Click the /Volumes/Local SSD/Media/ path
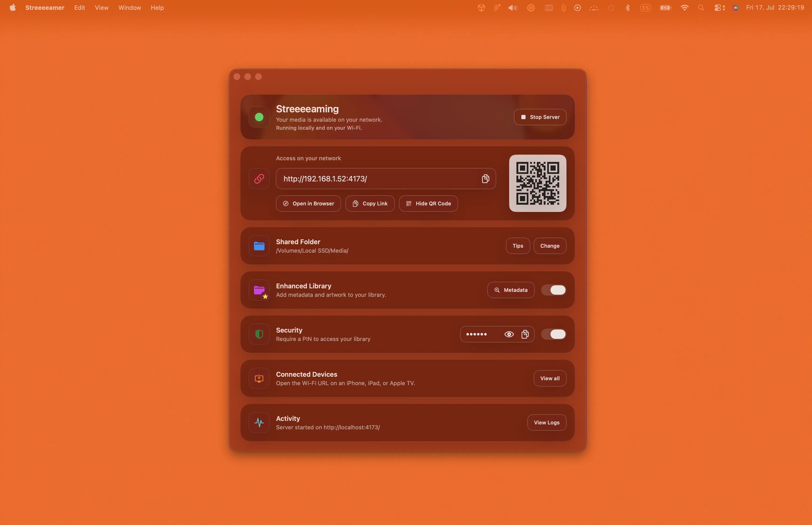Screen dimensions: 812x525 312,251
